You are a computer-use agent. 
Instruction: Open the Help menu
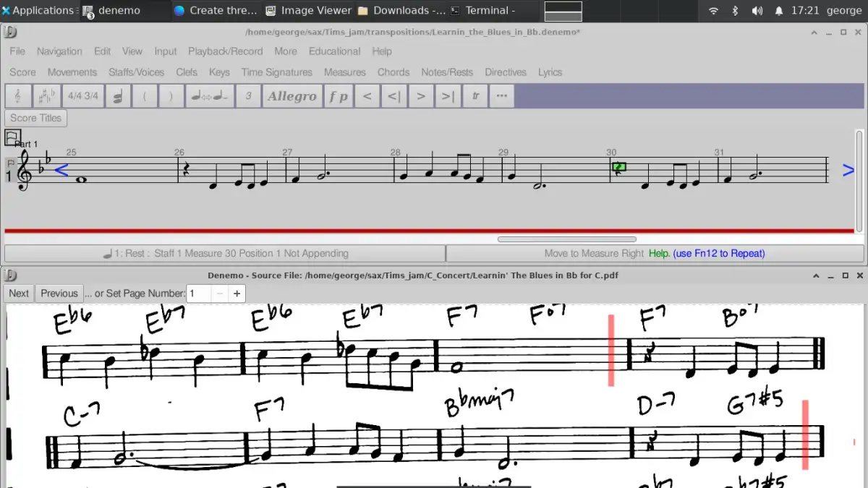tap(382, 51)
